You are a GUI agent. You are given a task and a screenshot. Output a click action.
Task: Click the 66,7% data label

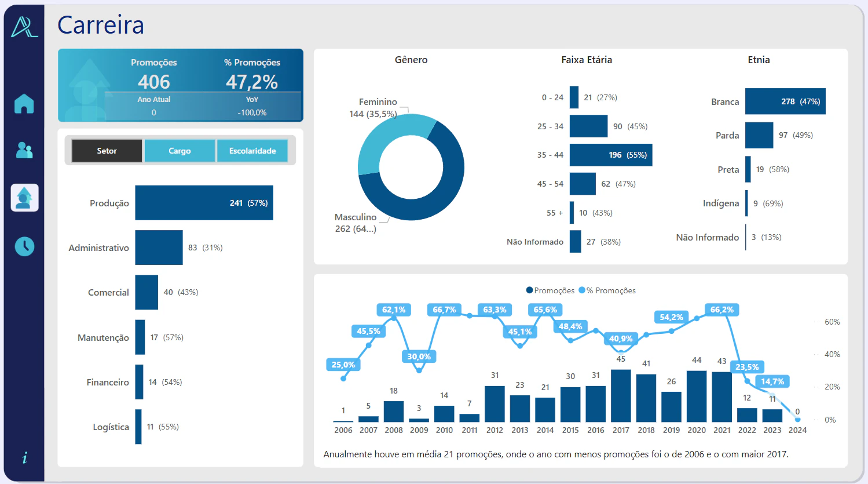click(x=444, y=310)
